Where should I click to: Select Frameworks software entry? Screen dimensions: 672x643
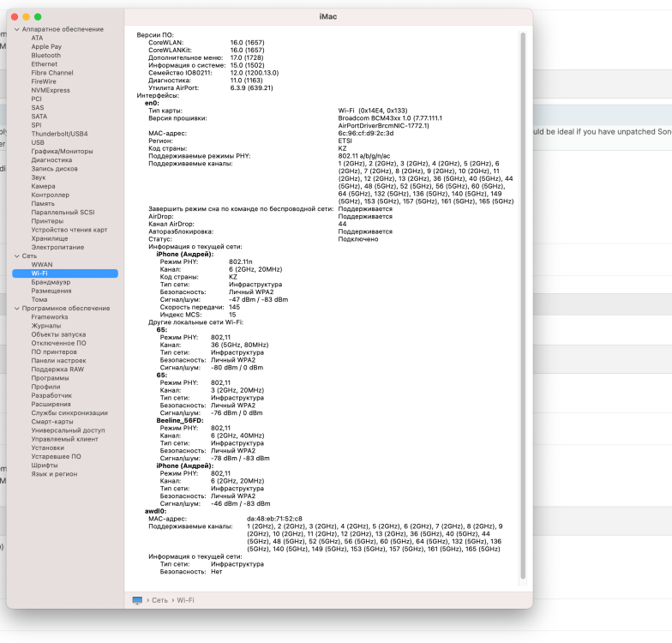pos(50,317)
